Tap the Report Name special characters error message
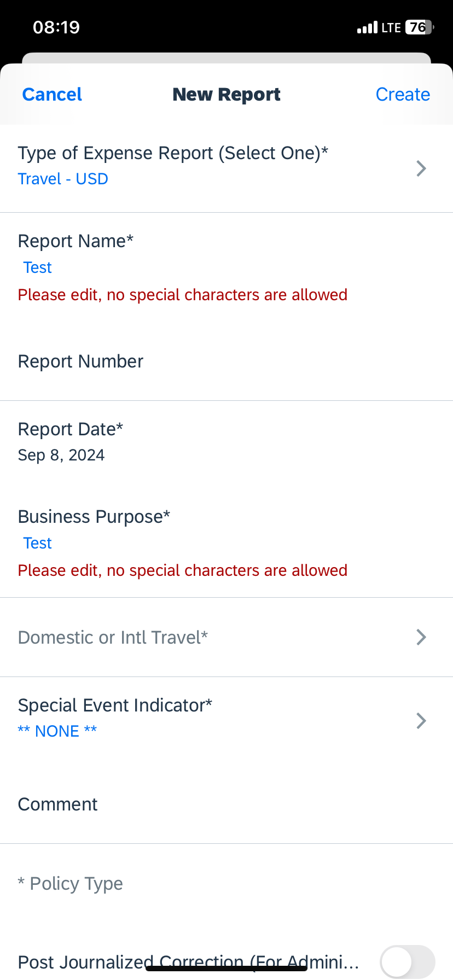Viewport: 453px width, 980px height. pos(182,295)
